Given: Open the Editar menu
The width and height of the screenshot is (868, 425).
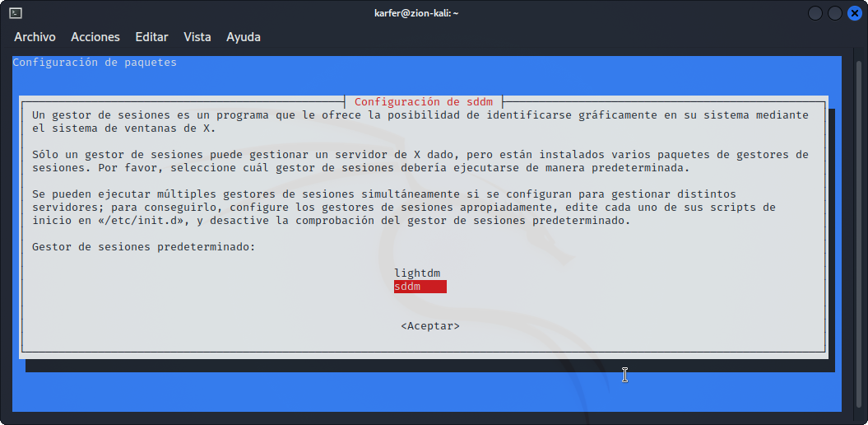Looking at the screenshot, I should click(x=151, y=37).
